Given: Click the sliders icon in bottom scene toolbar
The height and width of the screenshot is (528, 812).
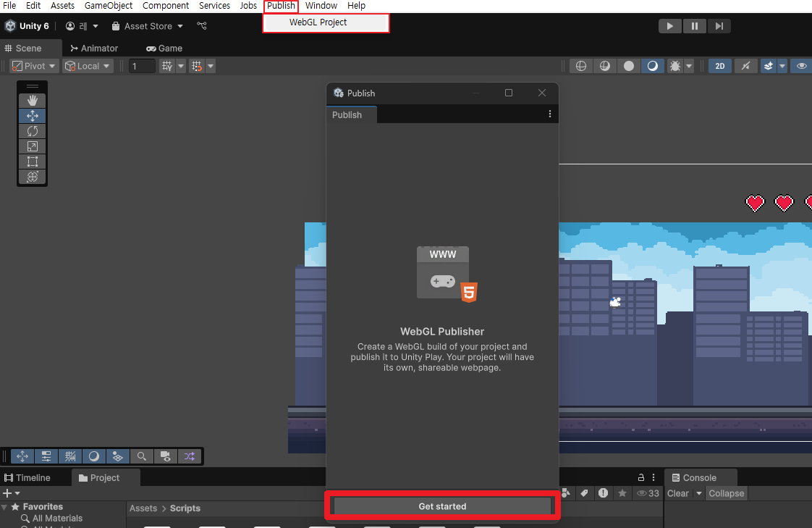Looking at the screenshot, I should coord(46,456).
